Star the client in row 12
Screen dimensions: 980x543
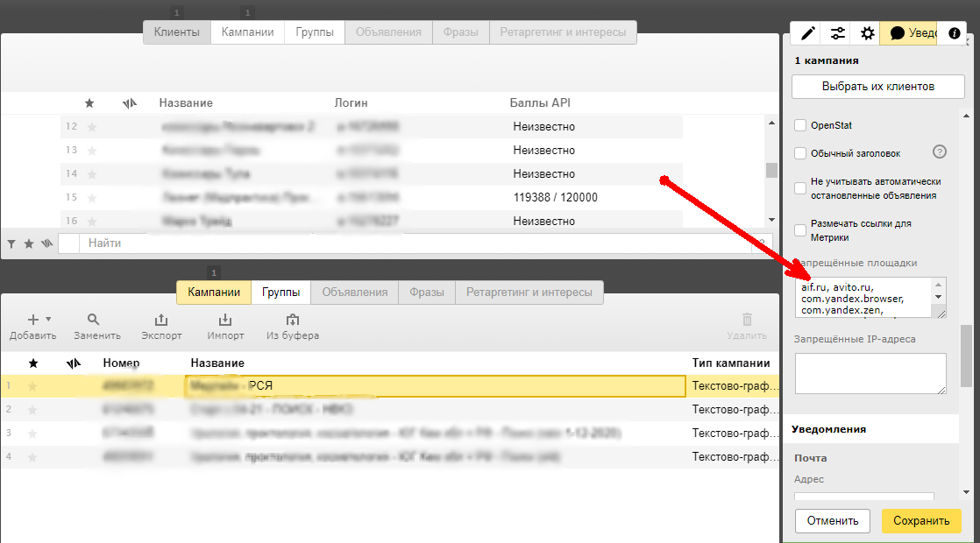92,127
